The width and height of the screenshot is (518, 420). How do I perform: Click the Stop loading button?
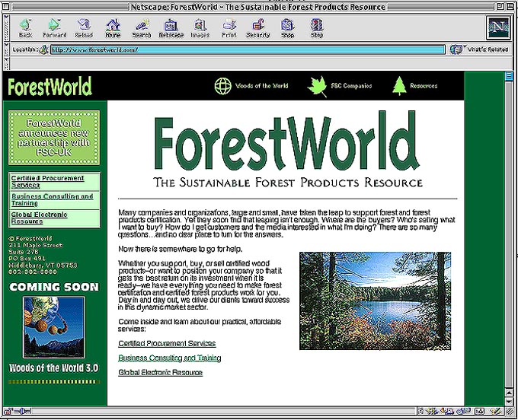316,28
